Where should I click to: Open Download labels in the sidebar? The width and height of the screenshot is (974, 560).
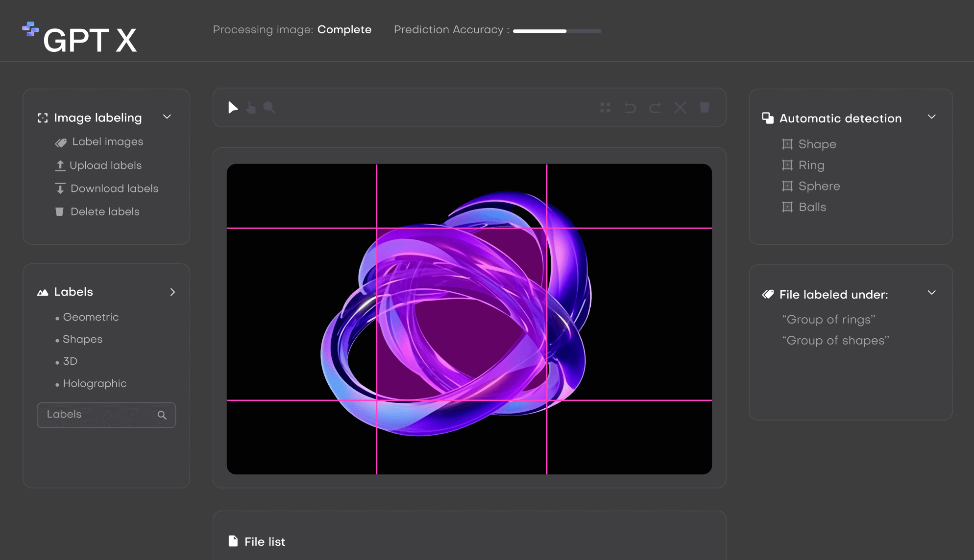[x=114, y=188]
